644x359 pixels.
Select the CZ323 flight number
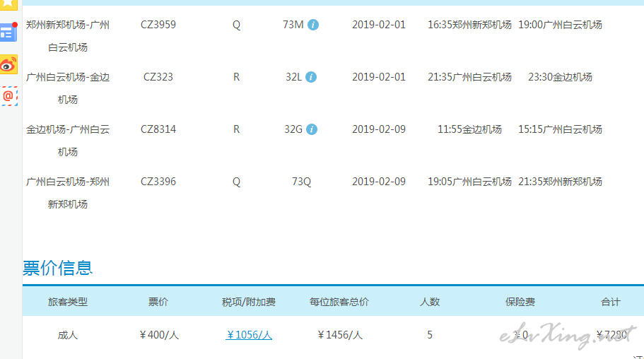point(158,77)
